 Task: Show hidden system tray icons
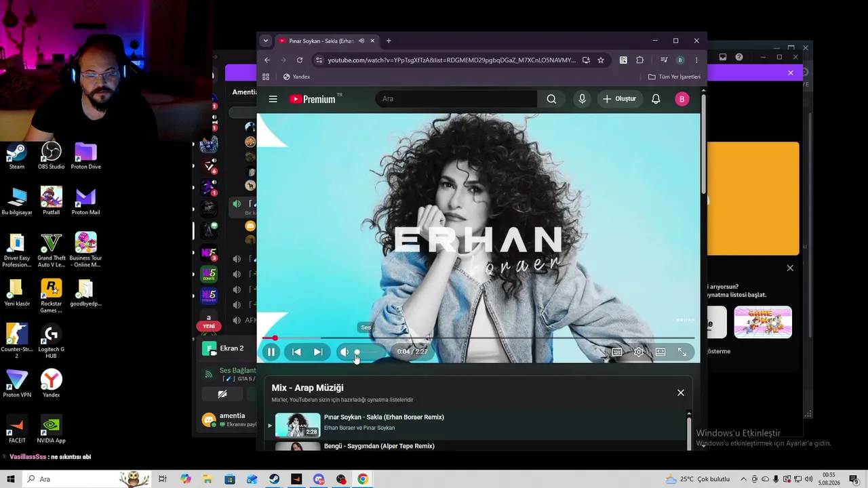tap(744, 479)
